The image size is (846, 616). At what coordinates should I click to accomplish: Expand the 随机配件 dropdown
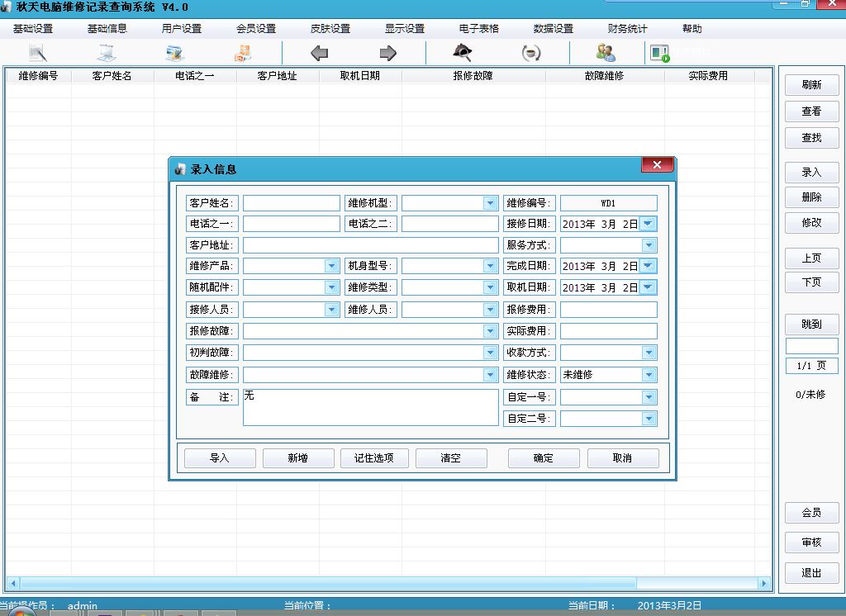[x=331, y=287]
